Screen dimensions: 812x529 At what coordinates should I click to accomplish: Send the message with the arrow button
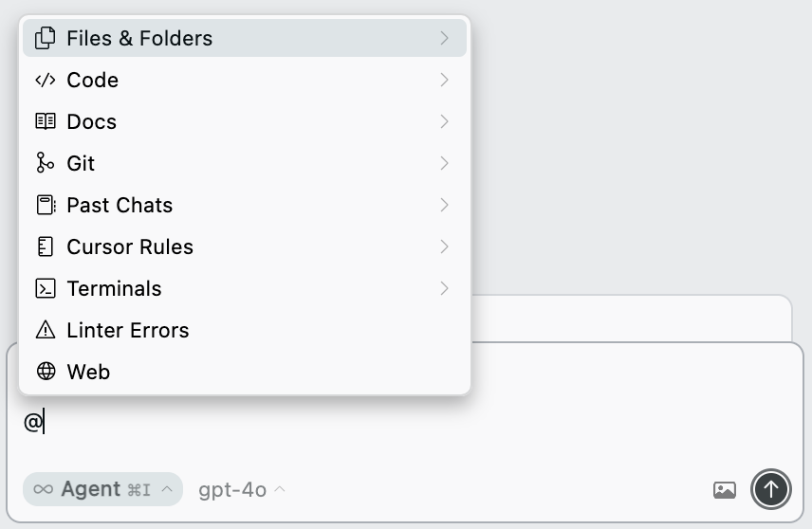coord(770,490)
